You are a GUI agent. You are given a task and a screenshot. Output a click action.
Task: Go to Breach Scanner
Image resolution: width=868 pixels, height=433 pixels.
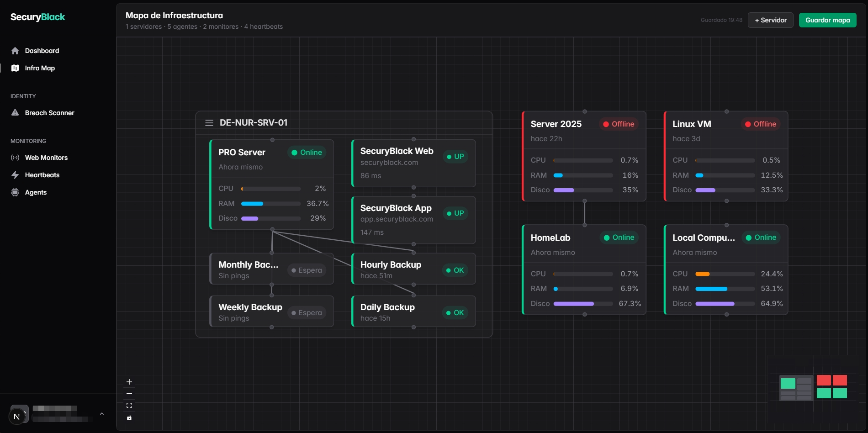pyautogui.click(x=49, y=113)
